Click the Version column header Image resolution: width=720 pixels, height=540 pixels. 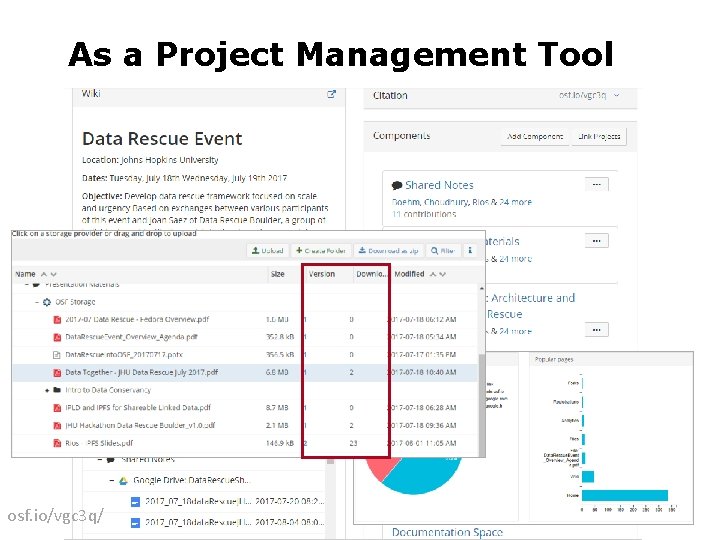tap(321, 274)
